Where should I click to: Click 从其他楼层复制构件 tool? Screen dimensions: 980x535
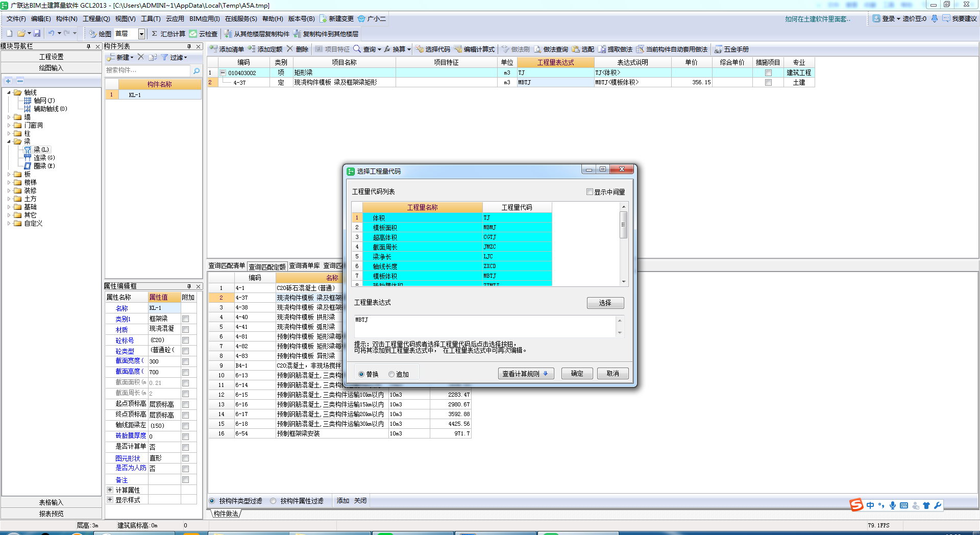pos(257,34)
